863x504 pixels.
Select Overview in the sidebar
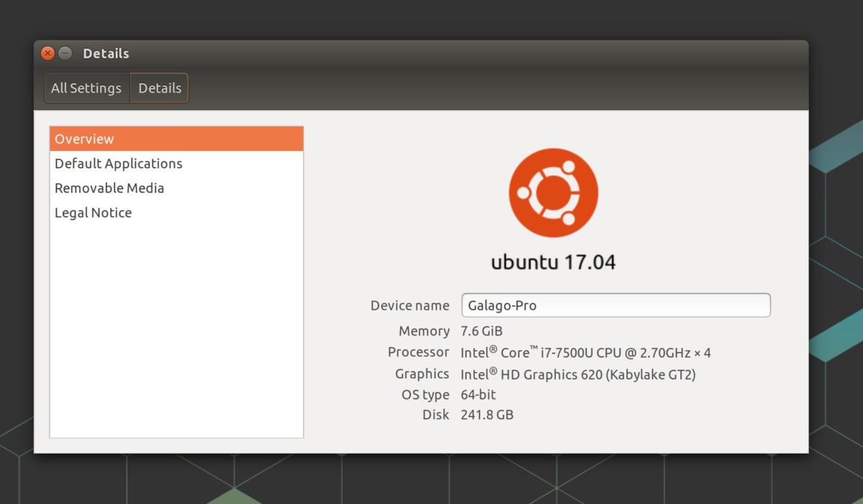(x=176, y=139)
